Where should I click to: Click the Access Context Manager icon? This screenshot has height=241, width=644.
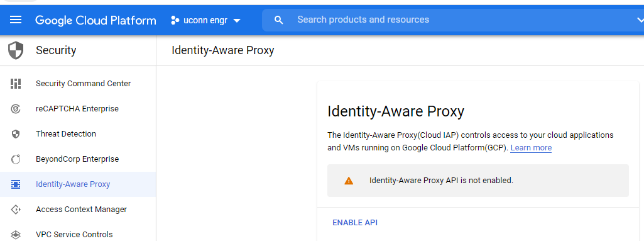[x=16, y=210]
